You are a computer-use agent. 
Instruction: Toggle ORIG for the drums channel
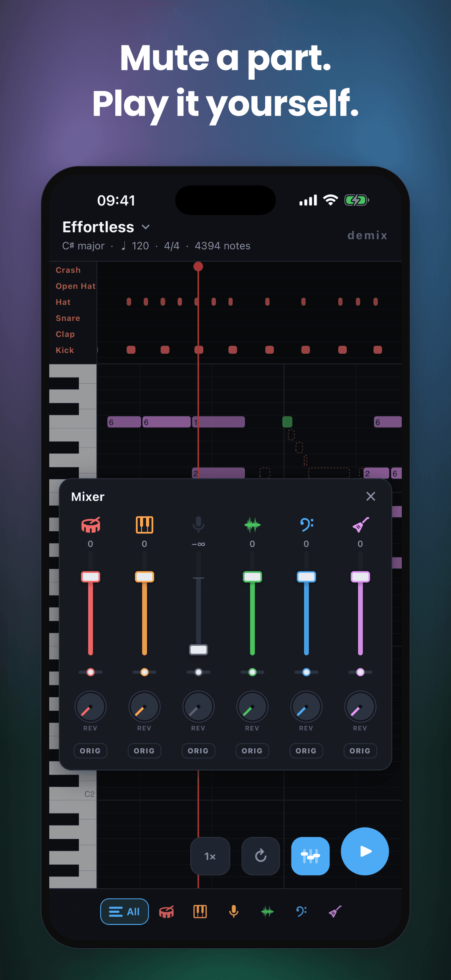pyautogui.click(x=91, y=750)
